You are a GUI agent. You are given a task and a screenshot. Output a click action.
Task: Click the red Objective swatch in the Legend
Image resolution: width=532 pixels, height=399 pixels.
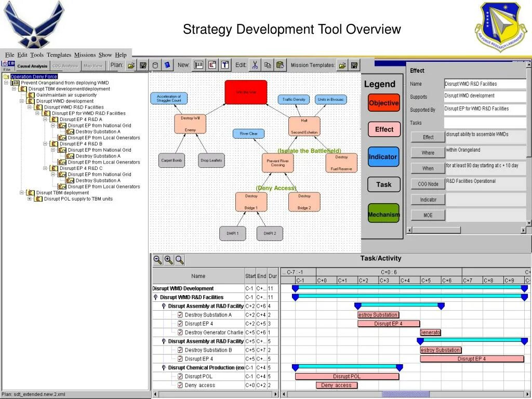click(x=384, y=103)
